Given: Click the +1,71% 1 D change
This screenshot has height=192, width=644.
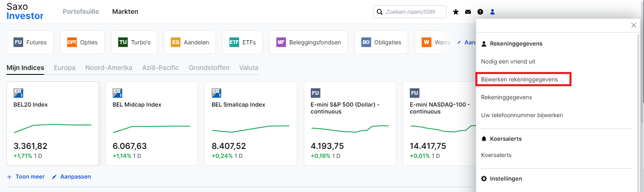Looking at the screenshot, I should click(28, 156).
